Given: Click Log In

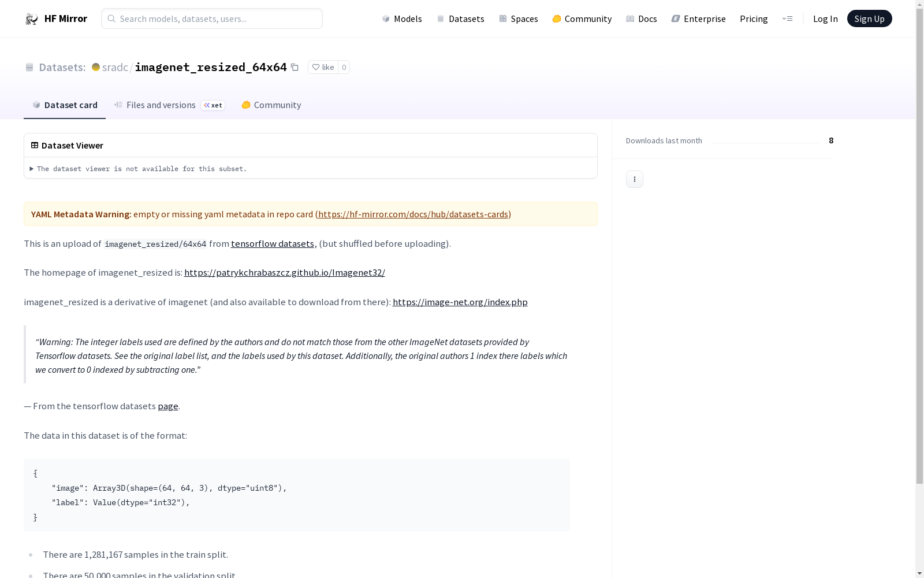Looking at the screenshot, I should pyautogui.click(x=825, y=18).
